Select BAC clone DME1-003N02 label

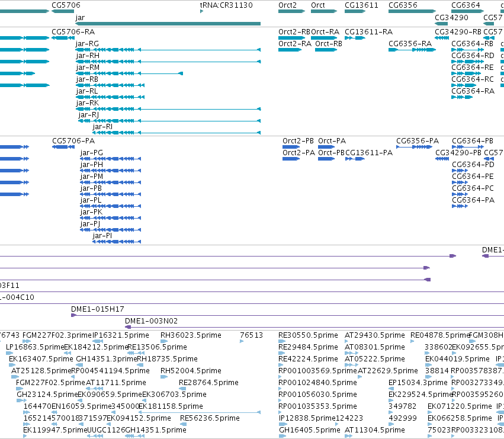pyautogui.click(x=151, y=321)
